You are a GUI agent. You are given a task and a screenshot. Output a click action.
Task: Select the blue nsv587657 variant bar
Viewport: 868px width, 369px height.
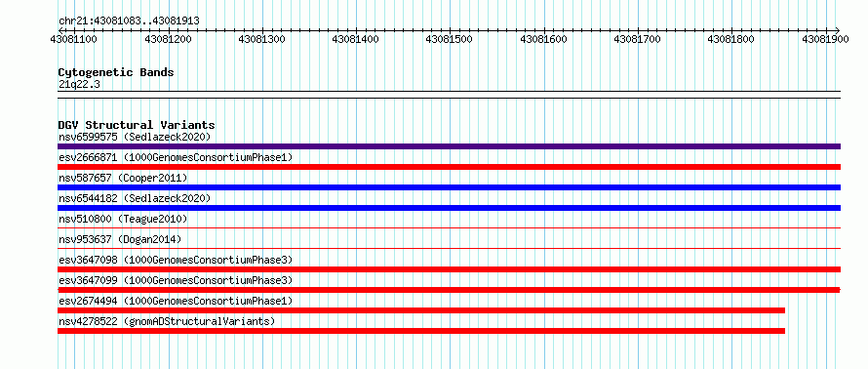pyautogui.click(x=449, y=187)
